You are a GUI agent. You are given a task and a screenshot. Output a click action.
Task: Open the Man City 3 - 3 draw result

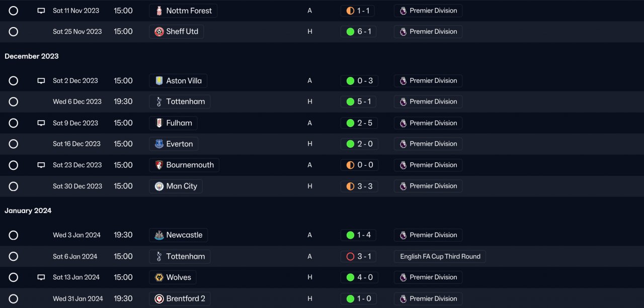pyautogui.click(x=359, y=186)
